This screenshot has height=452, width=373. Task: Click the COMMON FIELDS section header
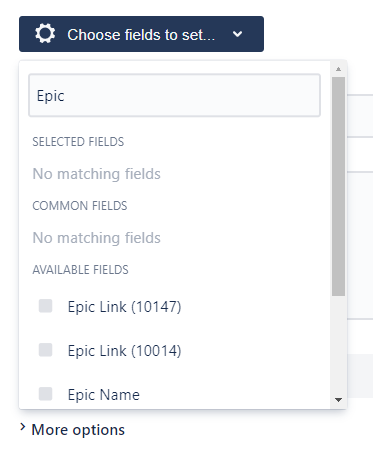click(x=80, y=206)
